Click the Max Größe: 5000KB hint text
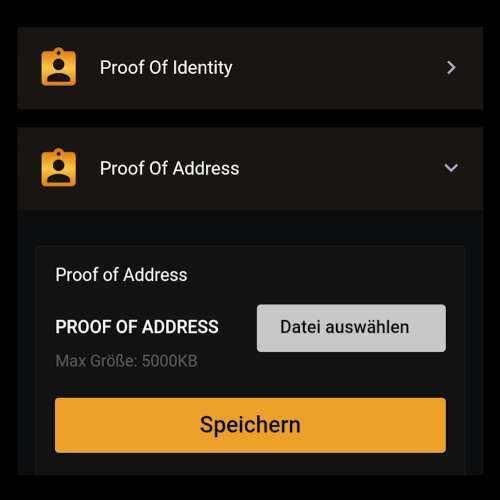This screenshot has height=500, width=500. pyautogui.click(x=126, y=361)
